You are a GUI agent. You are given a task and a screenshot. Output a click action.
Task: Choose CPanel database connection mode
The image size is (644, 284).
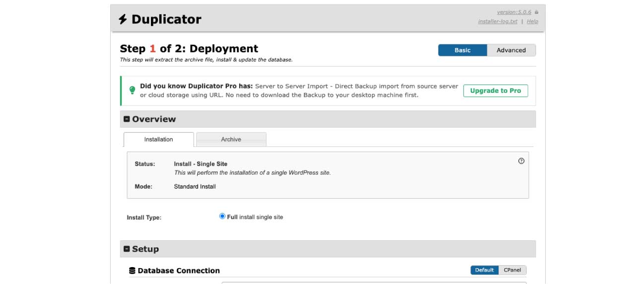(512, 270)
